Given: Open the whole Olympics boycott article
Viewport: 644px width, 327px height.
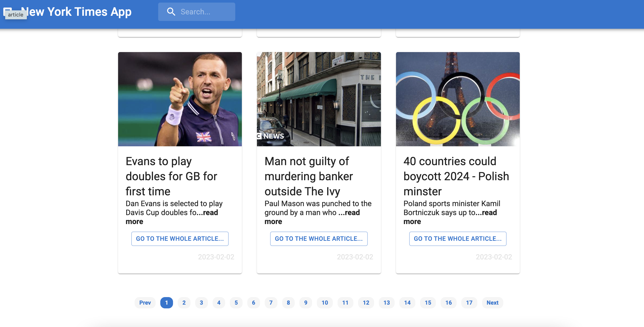Looking at the screenshot, I should [458, 239].
